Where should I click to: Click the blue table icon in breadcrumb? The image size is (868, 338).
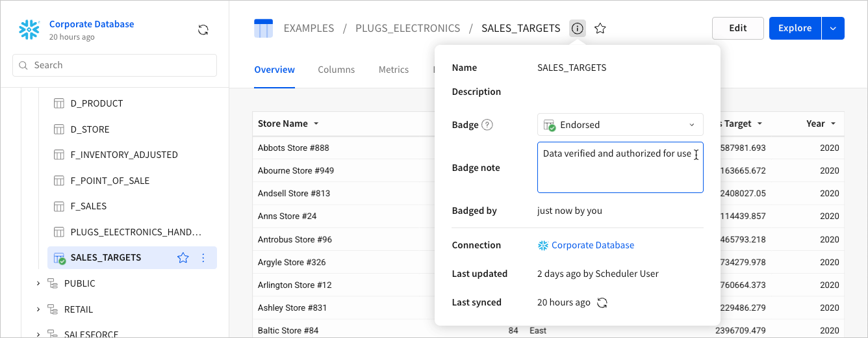[x=264, y=29]
